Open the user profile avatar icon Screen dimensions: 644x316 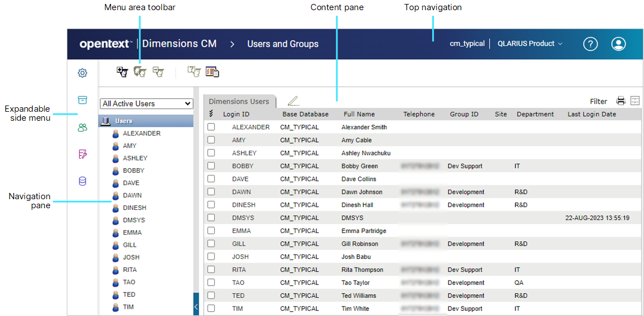pyautogui.click(x=619, y=44)
